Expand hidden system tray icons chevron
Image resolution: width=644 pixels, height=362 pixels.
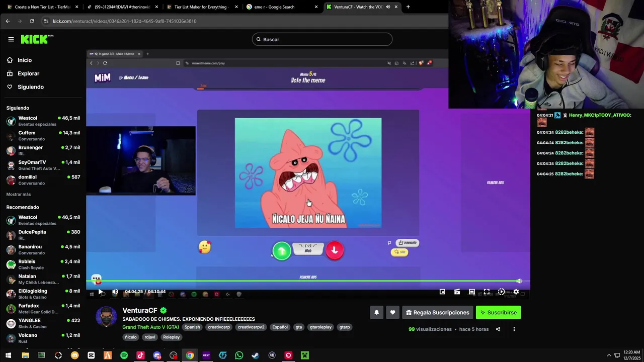tap(609, 355)
